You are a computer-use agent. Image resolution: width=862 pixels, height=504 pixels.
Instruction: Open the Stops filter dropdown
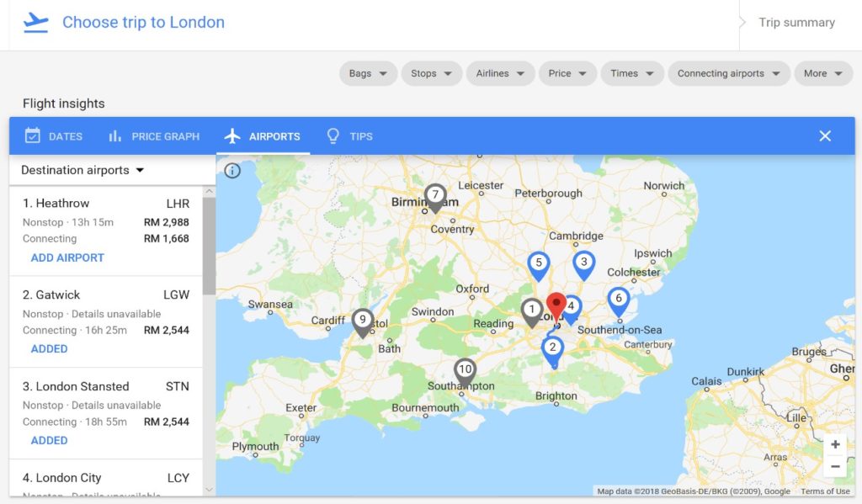pos(432,73)
